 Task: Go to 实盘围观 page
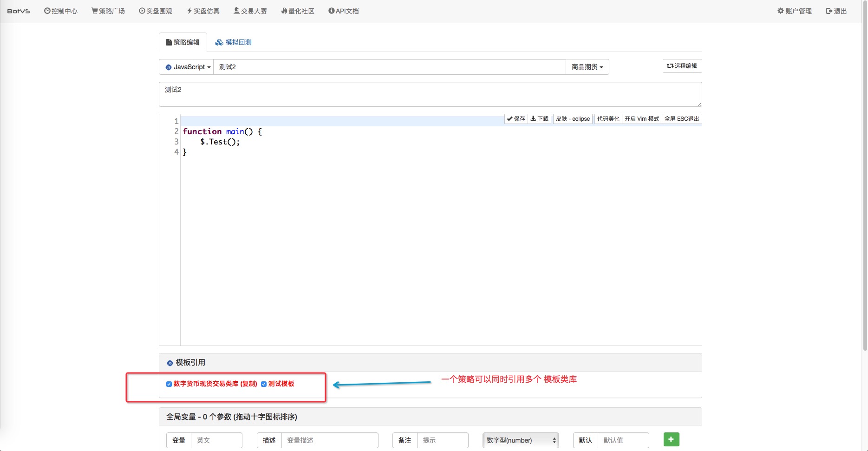(x=156, y=11)
